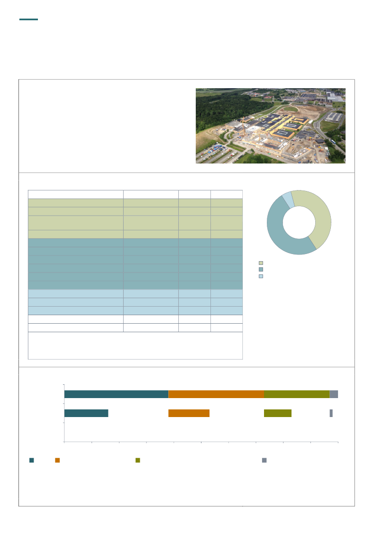Select the orange lower bar

(189, 413)
